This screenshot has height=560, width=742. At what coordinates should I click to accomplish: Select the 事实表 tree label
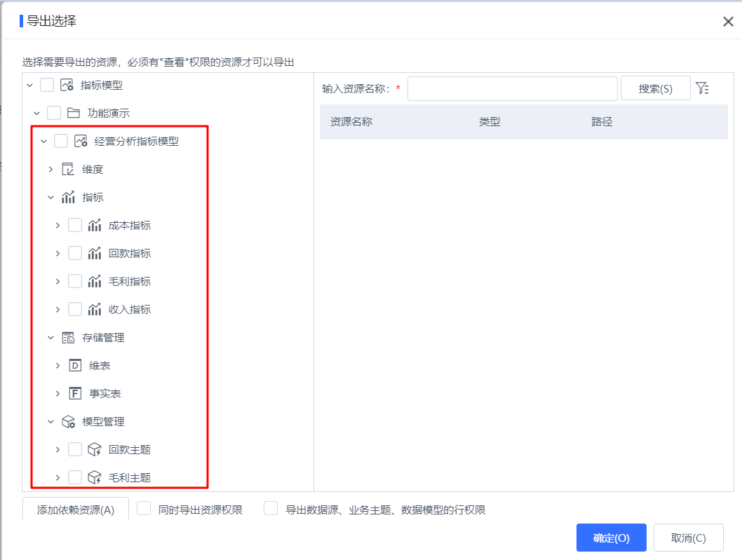point(105,393)
